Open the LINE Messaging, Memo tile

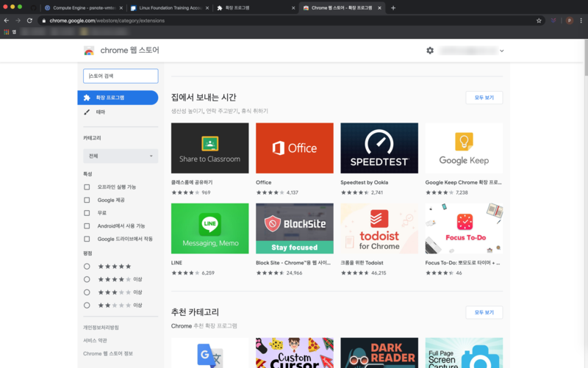pyautogui.click(x=209, y=228)
